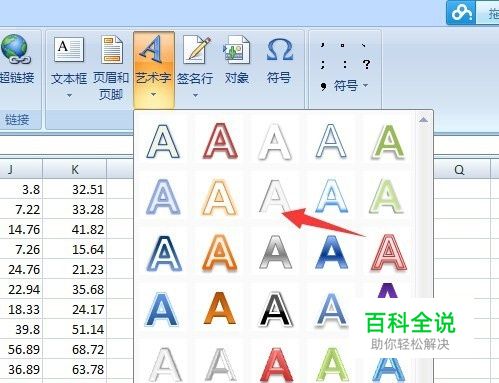Viewport: 499px width, 383px height.
Task: Apply the blue gradient WordArt in fourth row
Action: [162, 309]
